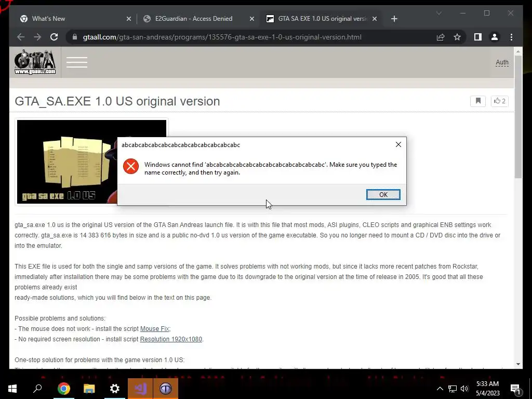532x399 pixels.
Task: Click the dialog title abcabcabc text
Action: [181, 145]
